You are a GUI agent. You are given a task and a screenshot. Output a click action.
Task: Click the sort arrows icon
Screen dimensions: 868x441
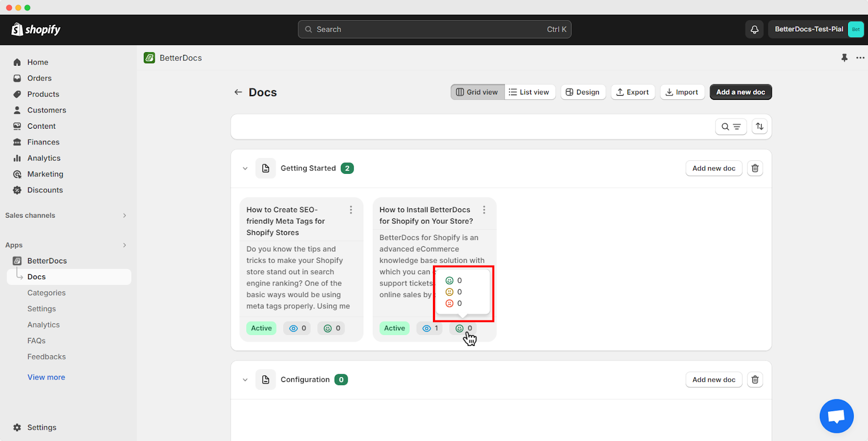[759, 127]
